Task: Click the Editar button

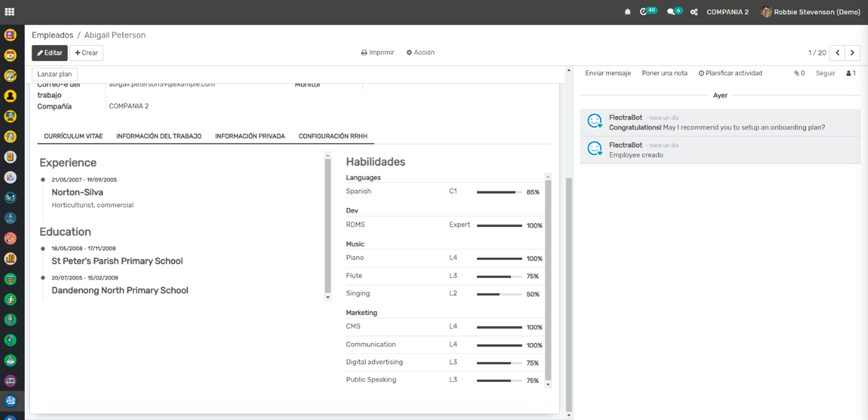Action: click(50, 53)
